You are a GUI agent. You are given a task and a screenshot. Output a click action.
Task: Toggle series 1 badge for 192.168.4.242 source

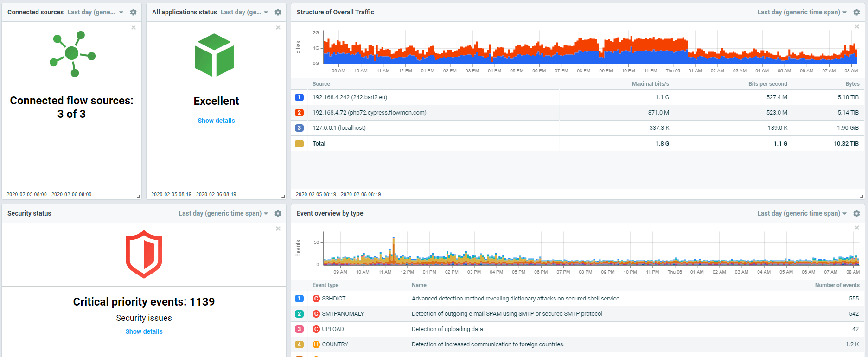pos(299,97)
